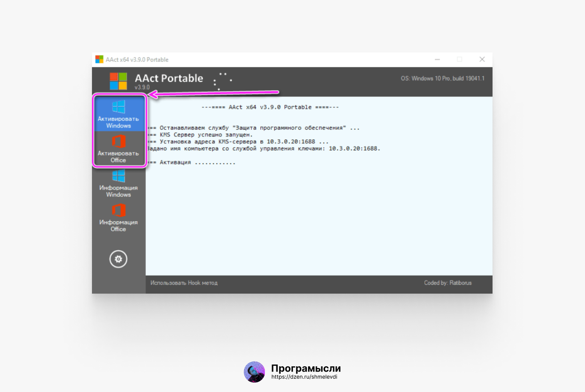This screenshot has height=392, width=585.
Task: Click the Активировать Office button
Action: 118,149
